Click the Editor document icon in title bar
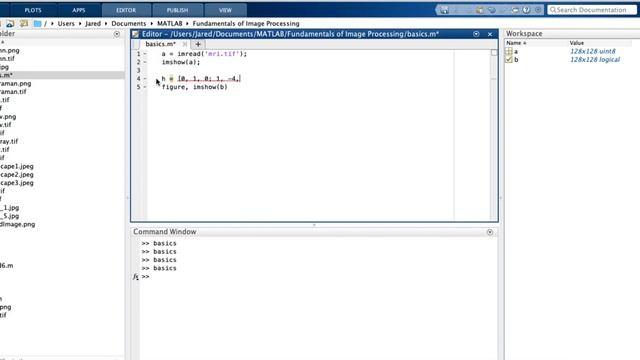This screenshot has width=640, height=360. tap(136, 34)
